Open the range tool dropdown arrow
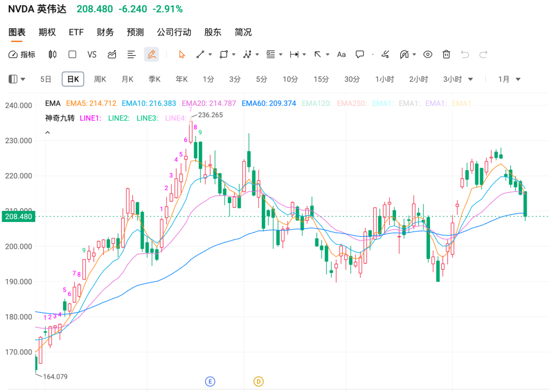549x392 pixels. click(x=304, y=54)
